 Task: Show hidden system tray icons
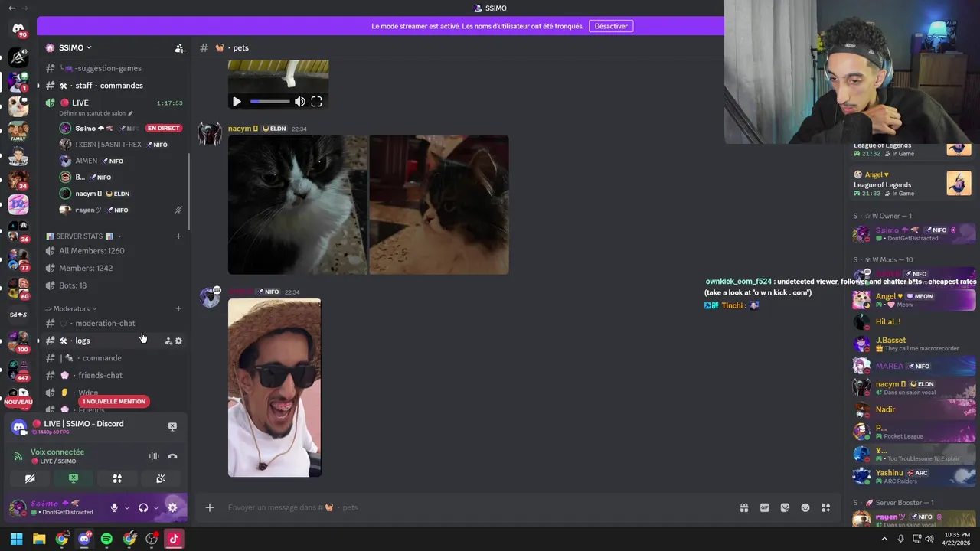[x=884, y=539]
